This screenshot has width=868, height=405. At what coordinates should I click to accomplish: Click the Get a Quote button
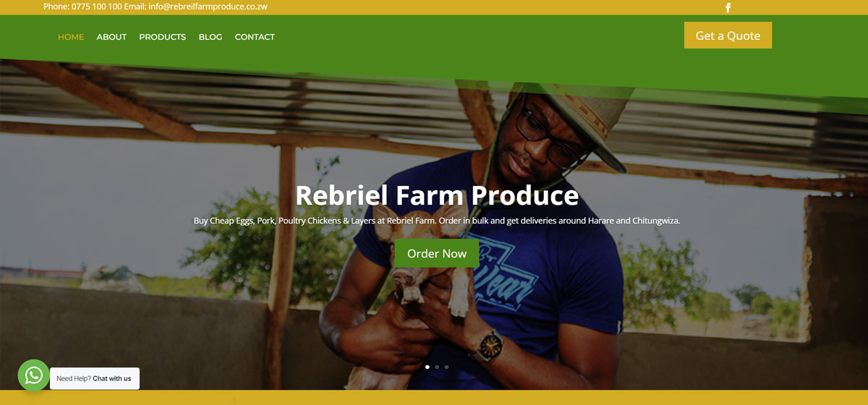[x=728, y=35]
